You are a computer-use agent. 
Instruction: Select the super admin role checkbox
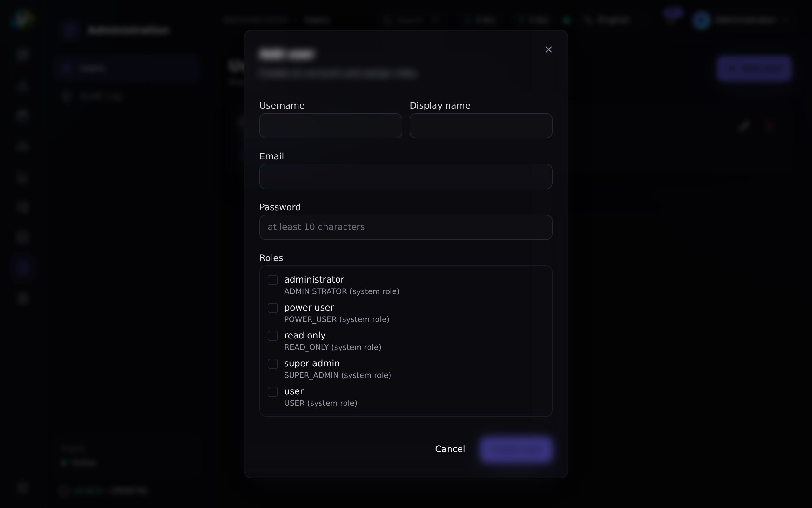pyautogui.click(x=273, y=364)
